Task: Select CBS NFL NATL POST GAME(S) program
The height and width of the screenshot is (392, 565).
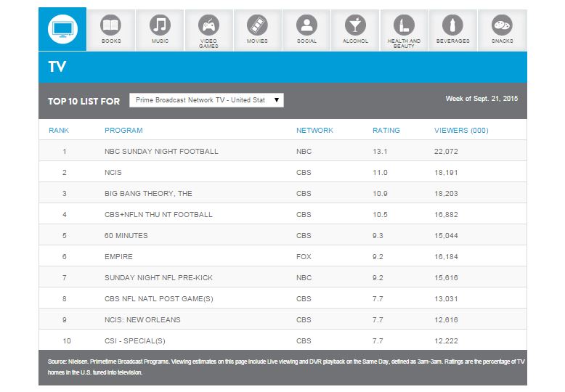Action: click(159, 298)
